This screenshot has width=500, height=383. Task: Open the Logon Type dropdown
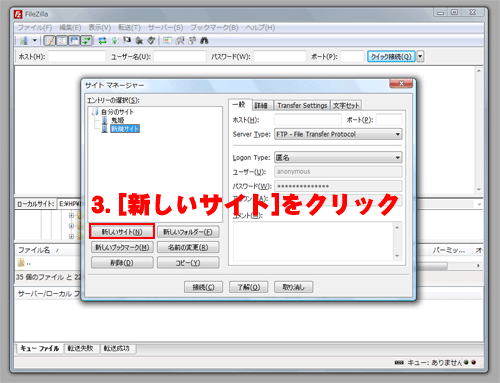(338, 157)
